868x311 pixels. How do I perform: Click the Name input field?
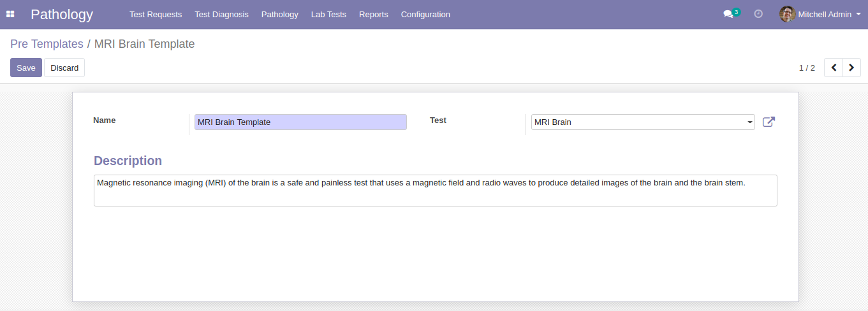point(300,122)
